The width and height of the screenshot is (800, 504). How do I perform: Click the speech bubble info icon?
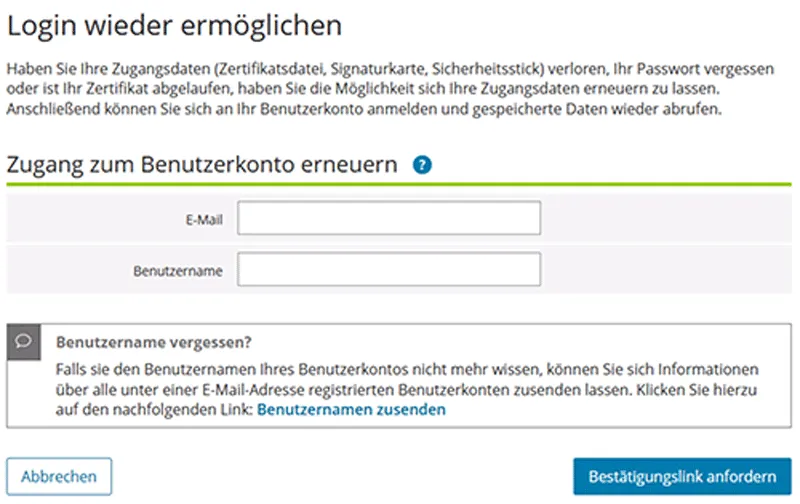(x=23, y=340)
